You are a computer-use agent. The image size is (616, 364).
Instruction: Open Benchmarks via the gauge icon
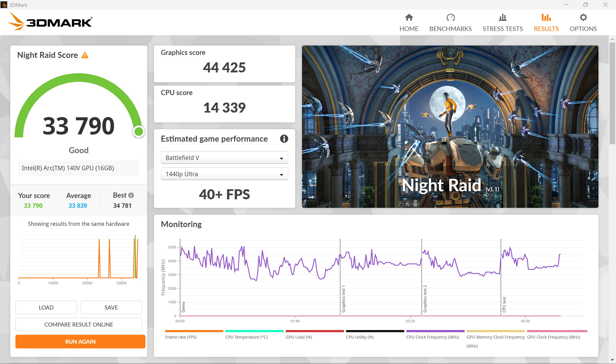pos(450,18)
